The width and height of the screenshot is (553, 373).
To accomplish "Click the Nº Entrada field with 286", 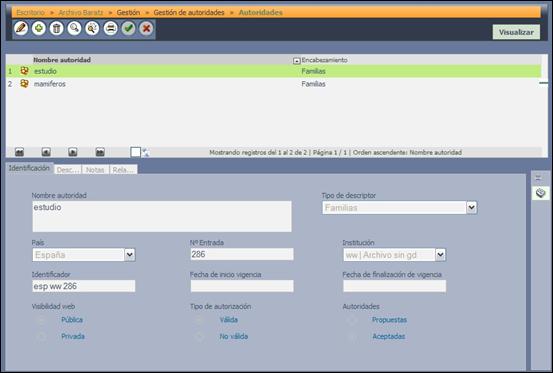I will [x=242, y=254].
